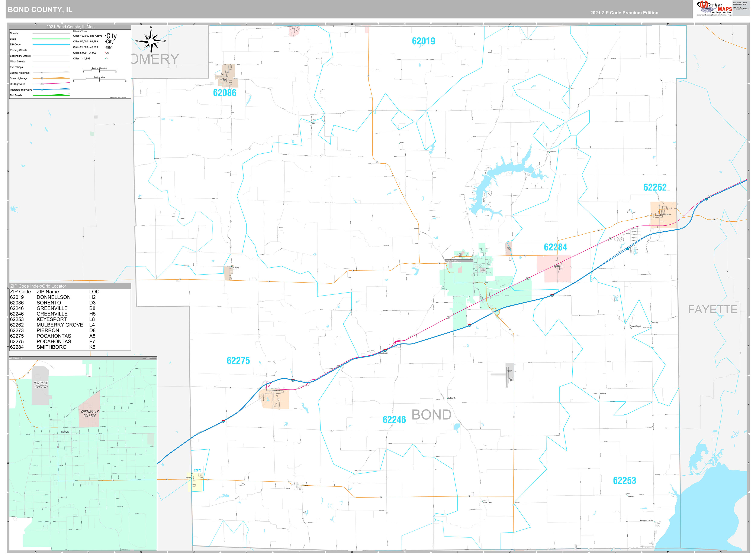Click the large 62275 ZIP label on the map
This screenshot has width=756, height=554.
click(x=238, y=361)
